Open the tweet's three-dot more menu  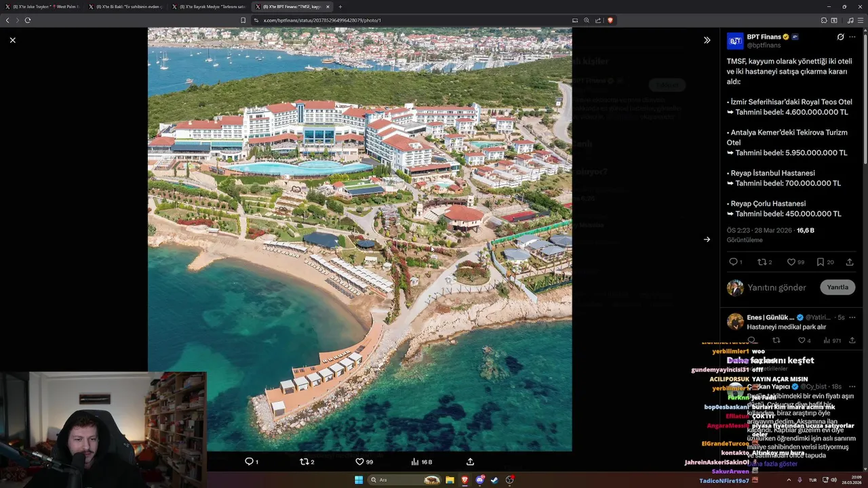coord(852,37)
